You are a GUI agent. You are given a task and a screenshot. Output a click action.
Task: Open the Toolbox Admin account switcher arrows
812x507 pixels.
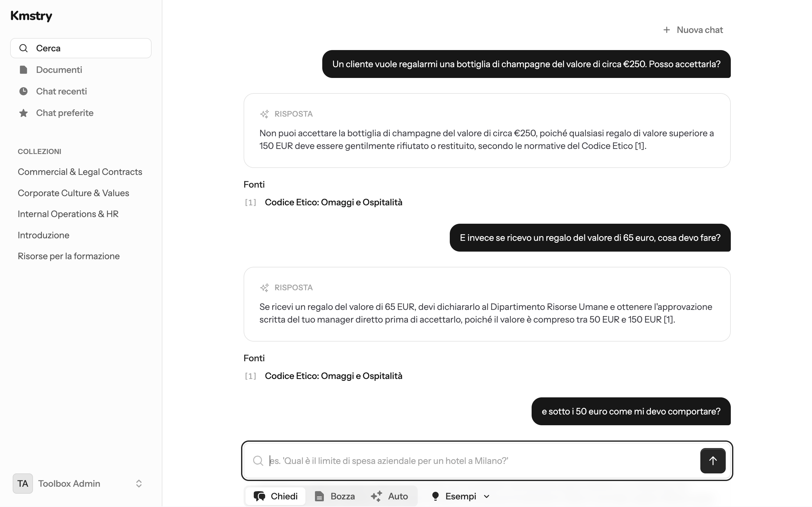pos(139,484)
